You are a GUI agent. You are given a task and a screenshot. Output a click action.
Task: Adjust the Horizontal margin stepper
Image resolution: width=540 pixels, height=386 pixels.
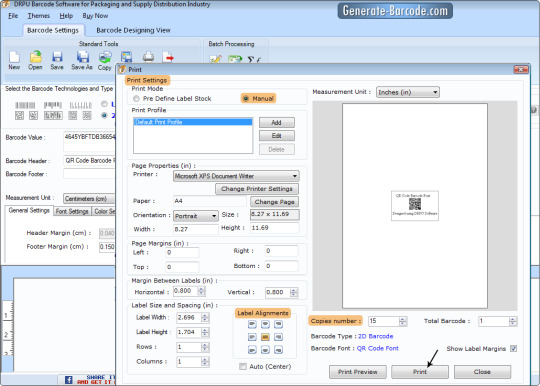tap(202, 291)
